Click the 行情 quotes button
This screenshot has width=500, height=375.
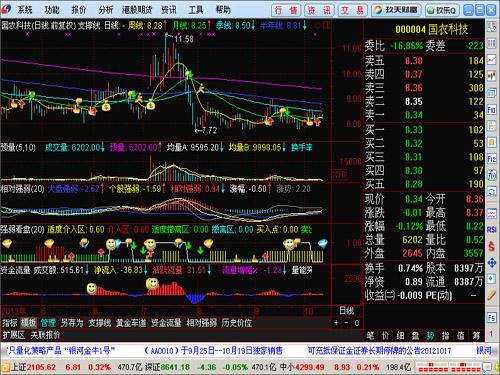(x=286, y=10)
